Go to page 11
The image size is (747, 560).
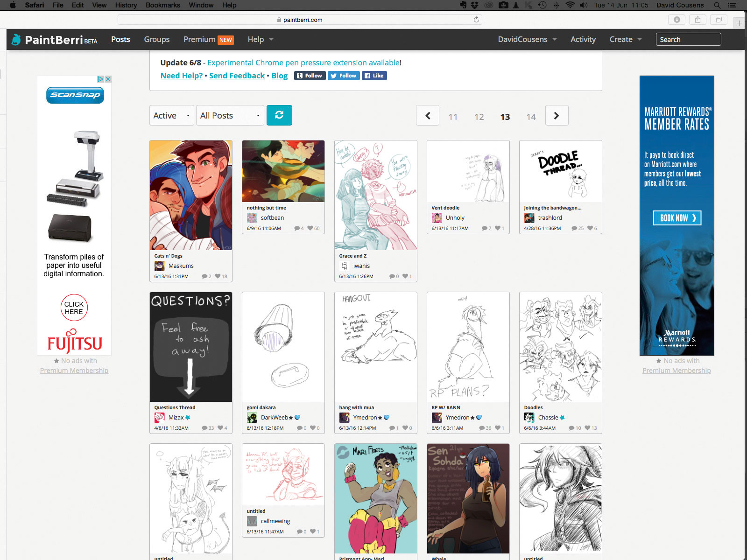[x=453, y=117]
